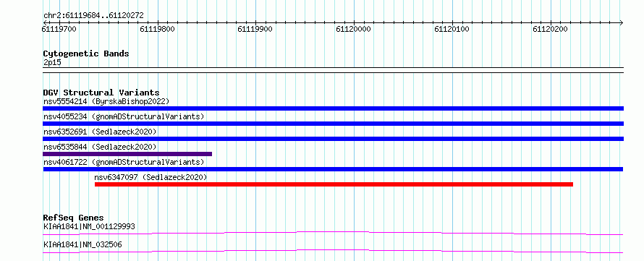This screenshot has height=261, width=644.
Task: Select ruler position 61119800
Action: pyautogui.click(x=157, y=29)
